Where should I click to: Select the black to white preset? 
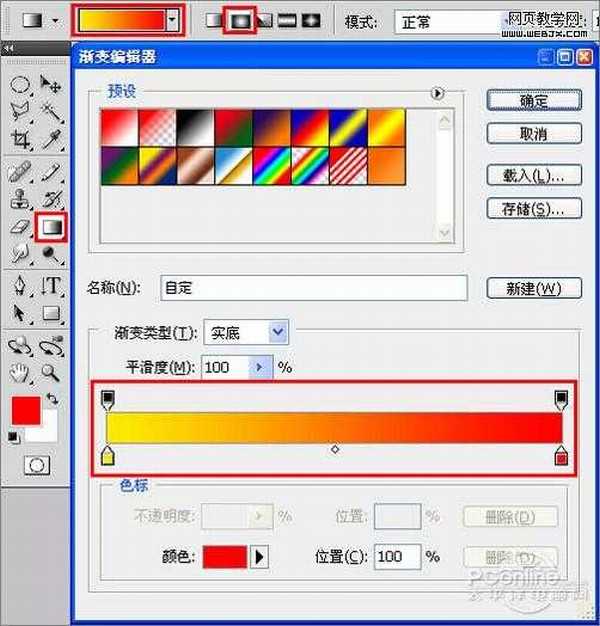(x=195, y=128)
